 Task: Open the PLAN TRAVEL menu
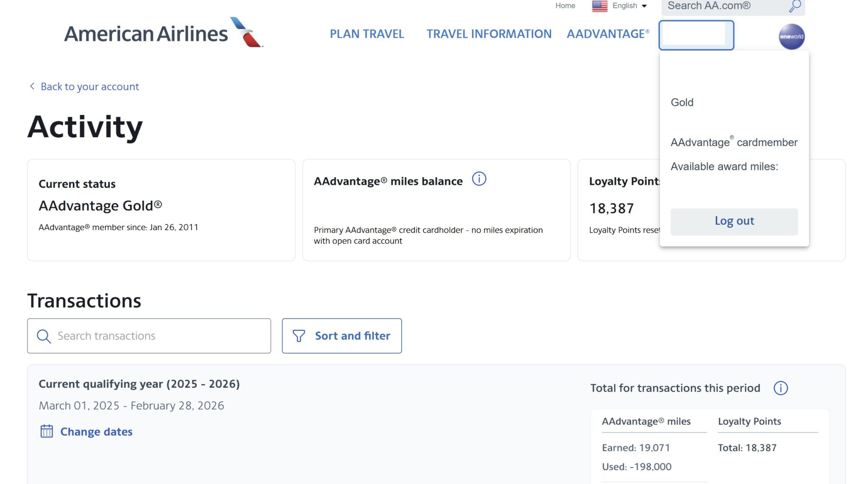(367, 34)
